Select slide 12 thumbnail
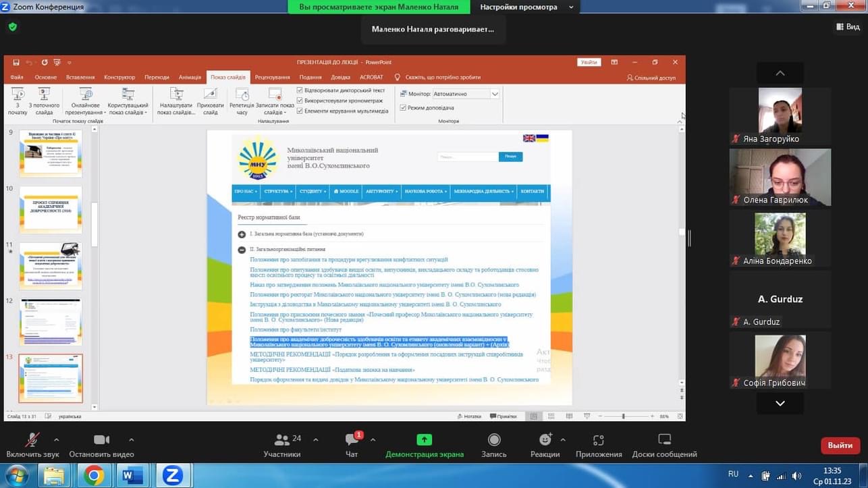This screenshot has width=868, height=488. click(x=51, y=323)
